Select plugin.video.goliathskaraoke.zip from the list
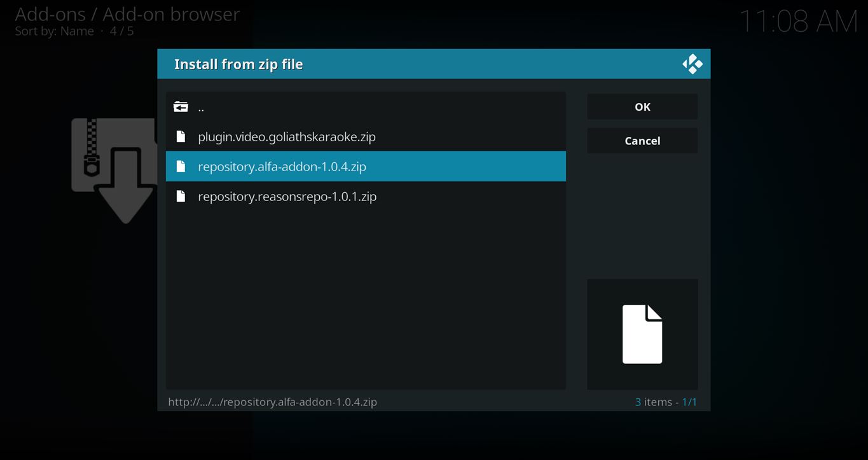This screenshot has height=460, width=868. pyautogui.click(x=286, y=137)
